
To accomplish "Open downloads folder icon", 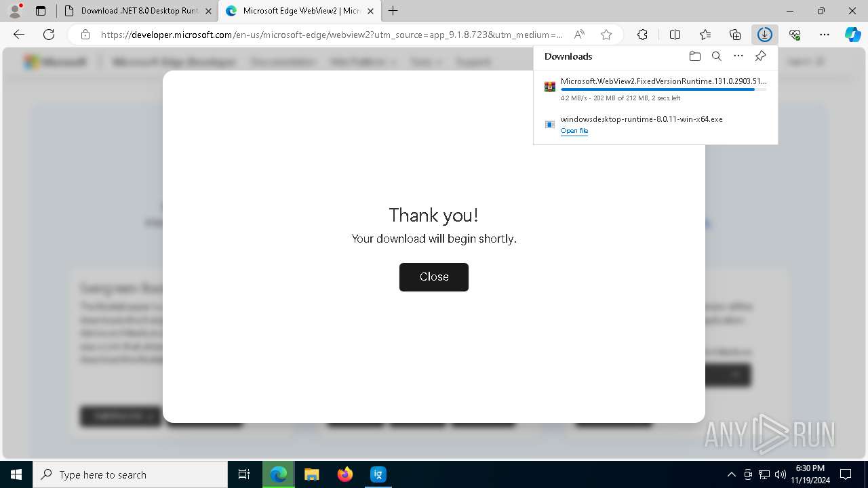I will point(694,56).
